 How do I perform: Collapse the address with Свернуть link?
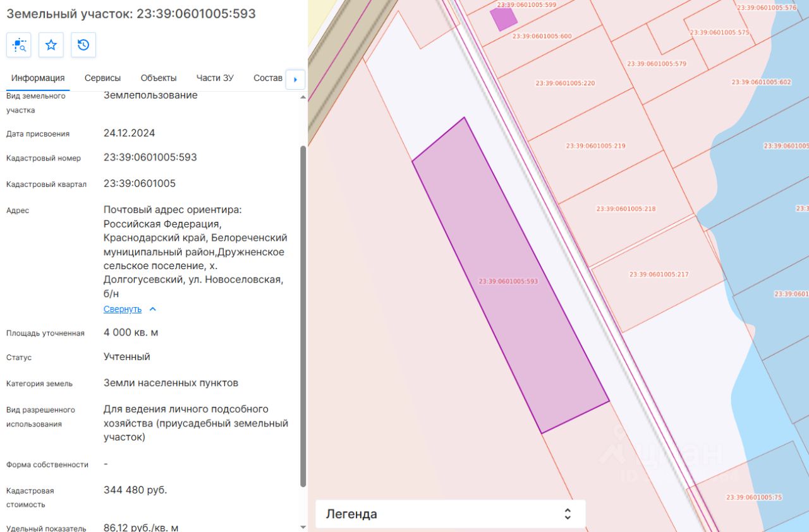point(123,309)
